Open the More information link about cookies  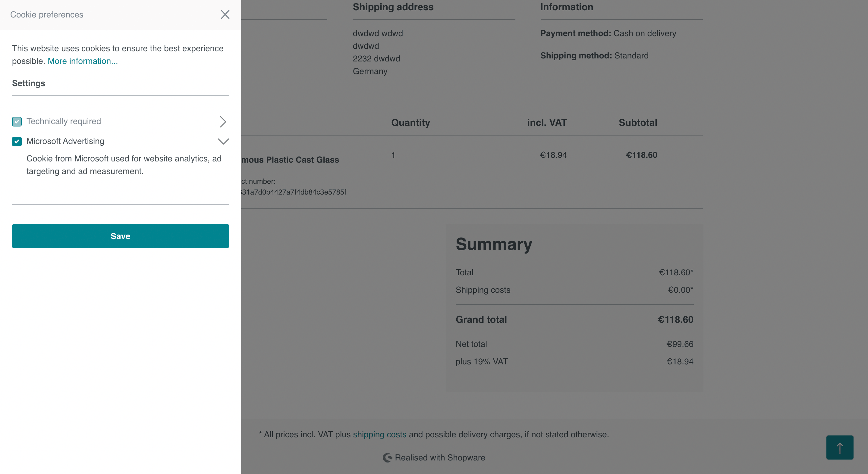[82, 60]
